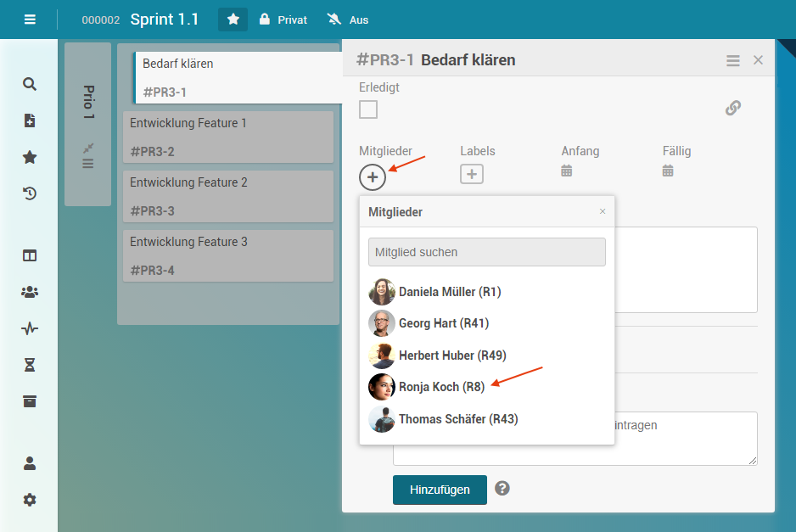Screen dimensions: 796x532
Task: Click the activity pulse icon in sidebar
Action: pos(30,328)
